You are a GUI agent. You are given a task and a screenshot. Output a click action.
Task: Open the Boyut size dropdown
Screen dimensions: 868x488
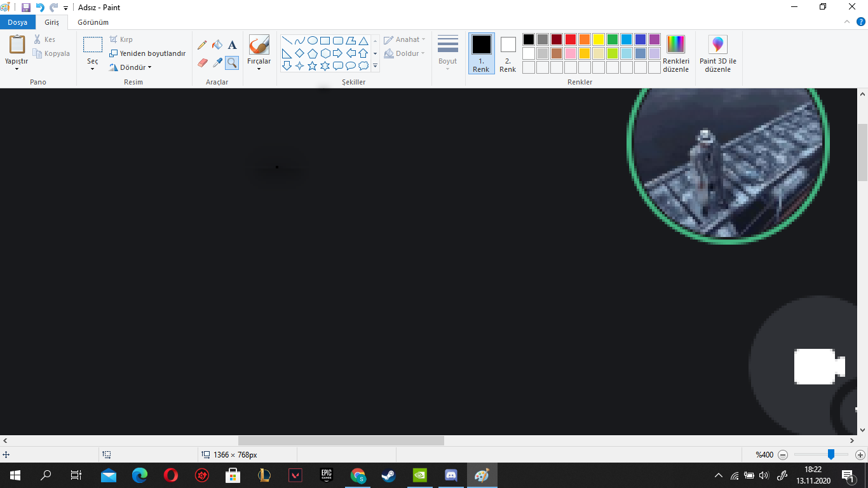(448, 53)
